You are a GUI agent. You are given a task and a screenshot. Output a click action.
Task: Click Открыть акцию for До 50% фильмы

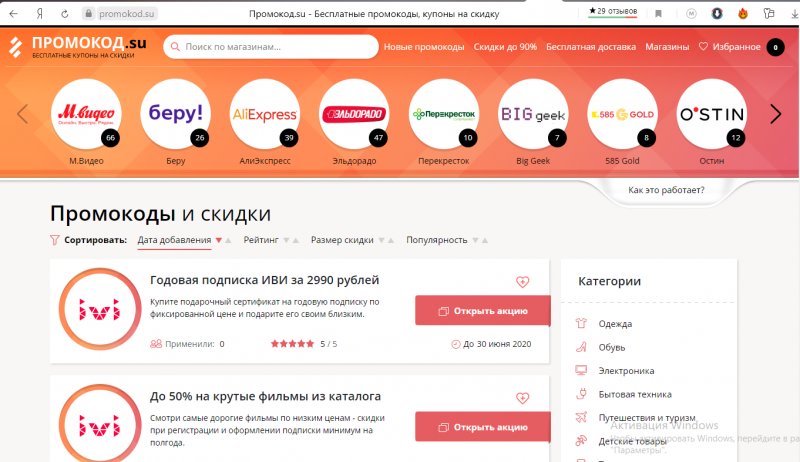483,427
